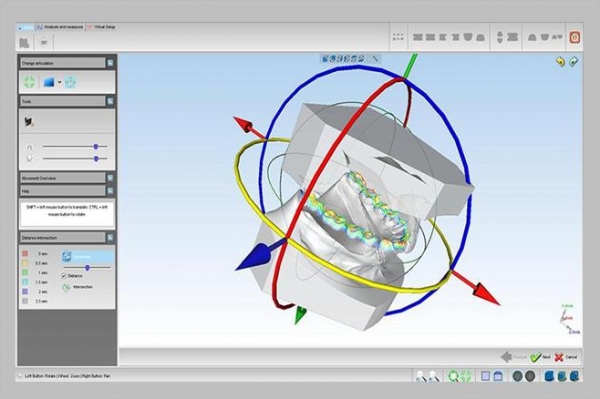Click the undo arrow in the 3D viewport
This screenshot has height=399, width=600.
point(560,62)
